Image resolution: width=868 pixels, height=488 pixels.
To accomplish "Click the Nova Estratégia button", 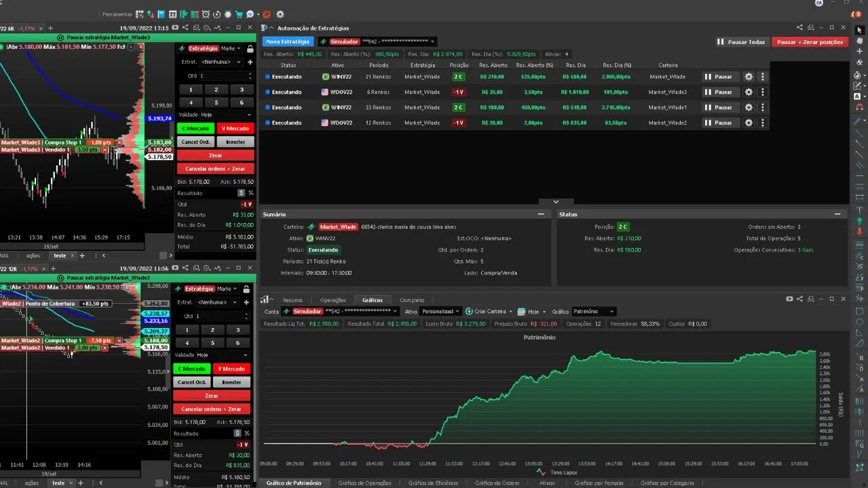I will pyautogui.click(x=288, y=41).
